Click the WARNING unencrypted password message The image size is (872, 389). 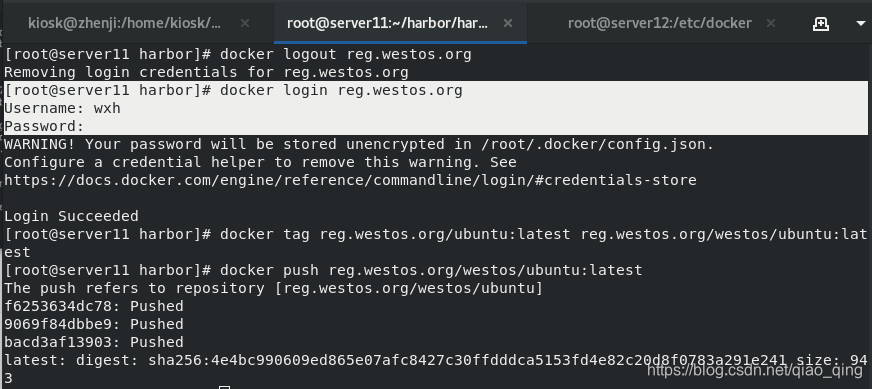click(359, 145)
